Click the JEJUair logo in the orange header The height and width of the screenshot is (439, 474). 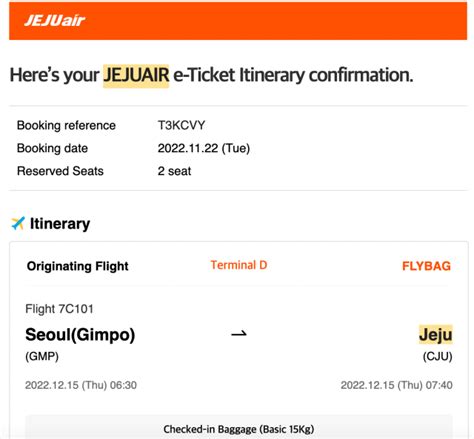point(55,21)
